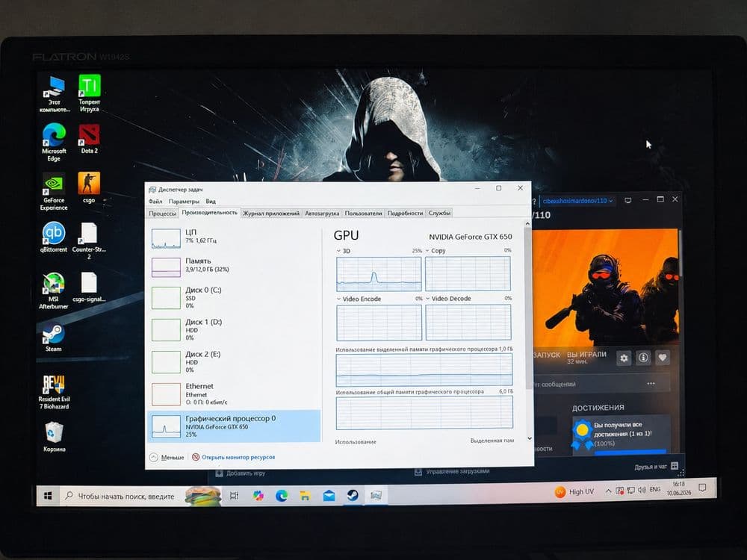Open Steam game settings gear icon
This screenshot has width=747, height=560.
[x=624, y=358]
